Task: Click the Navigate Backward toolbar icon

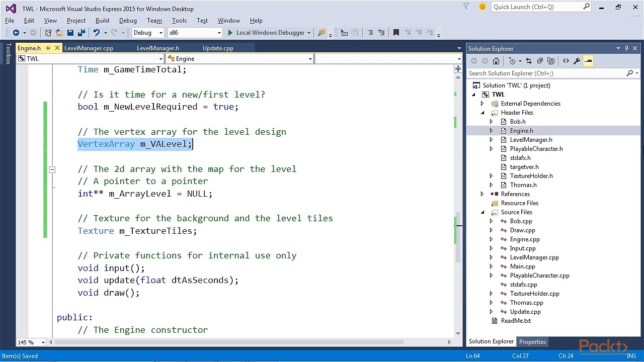Action: (16, 33)
